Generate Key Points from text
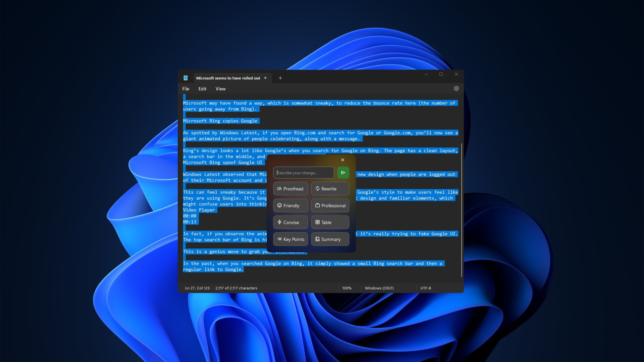The width and height of the screenshot is (644, 362). point(290,239)
